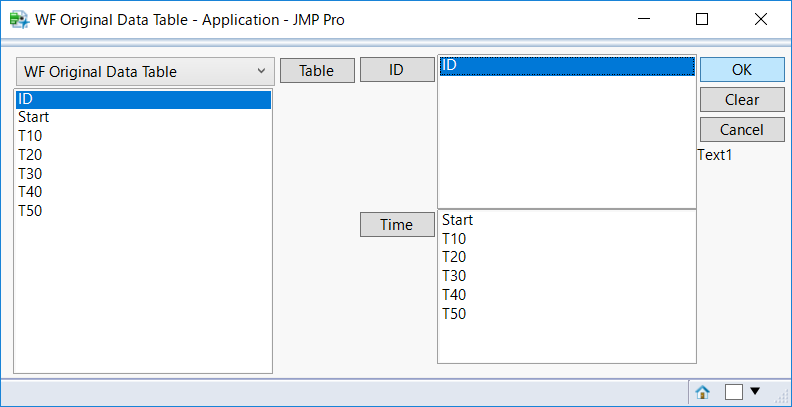792x407 pixels.
Task: Select ID entry in the ID role list
Action: (567, 66)
